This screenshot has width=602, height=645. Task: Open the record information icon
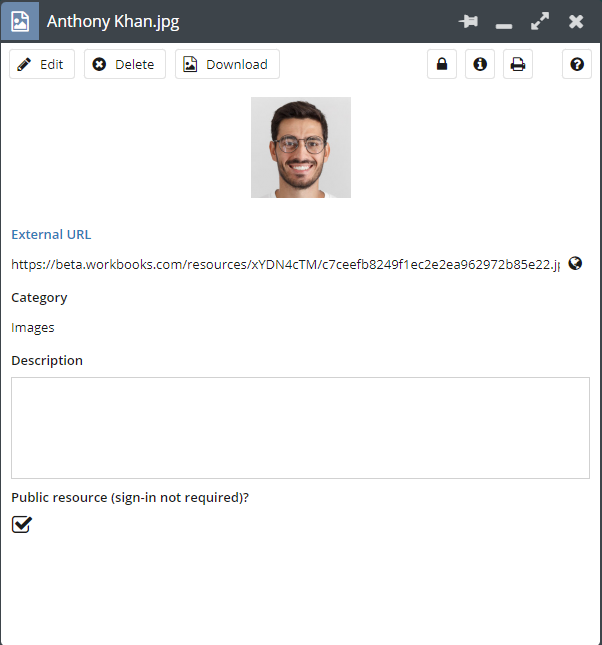tap(480, 64)
